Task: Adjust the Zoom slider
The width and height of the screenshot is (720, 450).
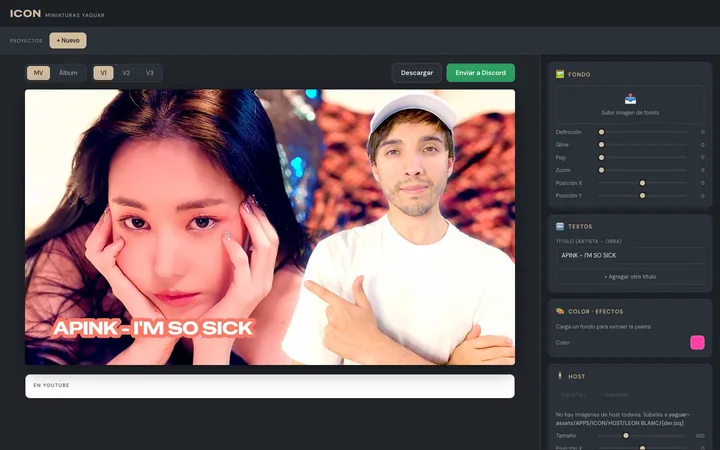Action: click(x=642, y=170)
